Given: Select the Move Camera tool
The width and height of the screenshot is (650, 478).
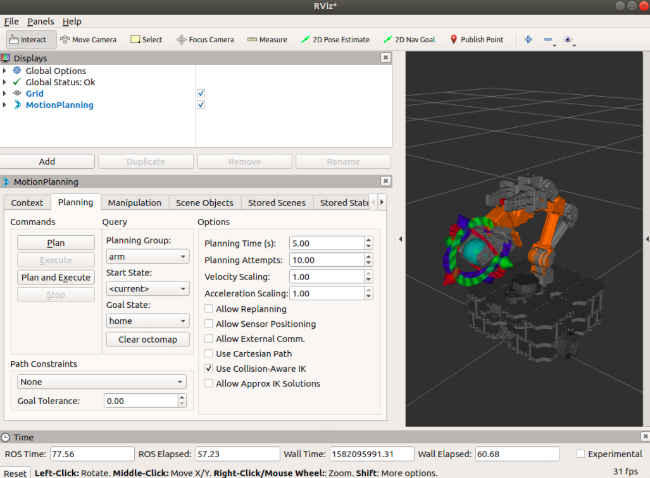Looking at the screenshot, I should (88, 40).
